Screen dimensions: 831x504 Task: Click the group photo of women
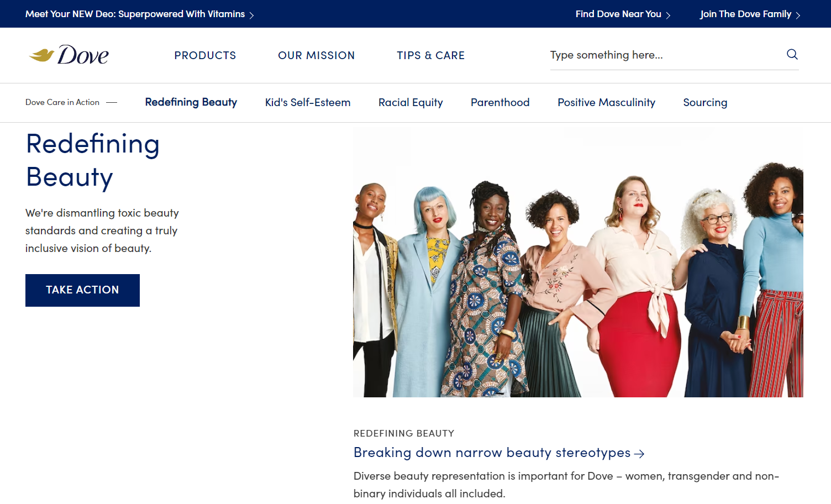pos(578,262)
